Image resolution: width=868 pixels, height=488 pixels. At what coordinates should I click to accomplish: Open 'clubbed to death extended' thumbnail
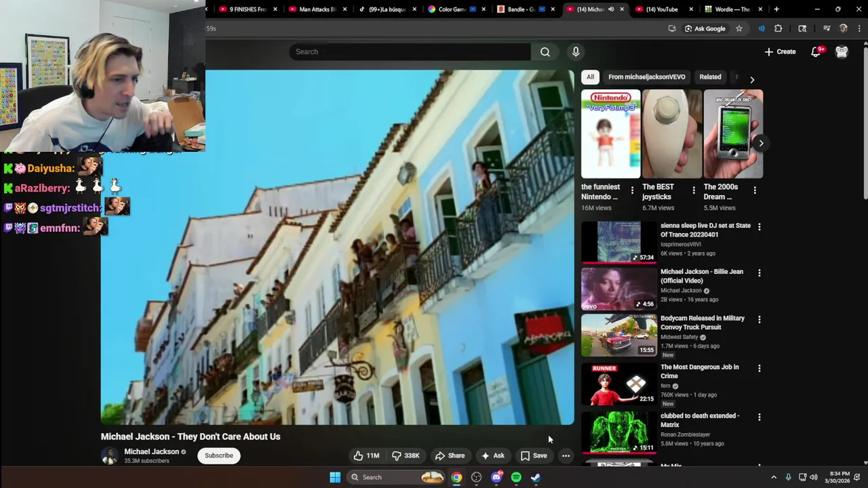point(618,432)
